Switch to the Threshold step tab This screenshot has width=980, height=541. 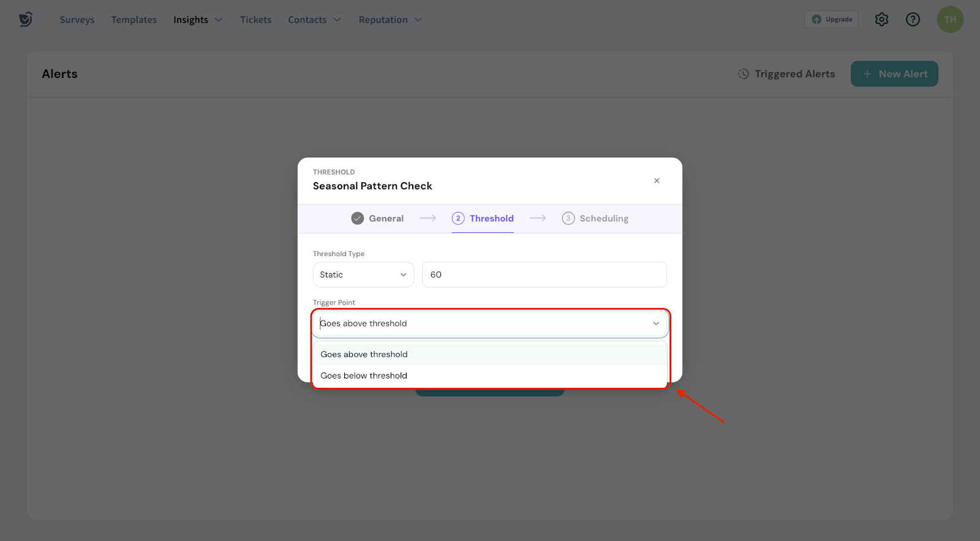(x=491, y=219)
